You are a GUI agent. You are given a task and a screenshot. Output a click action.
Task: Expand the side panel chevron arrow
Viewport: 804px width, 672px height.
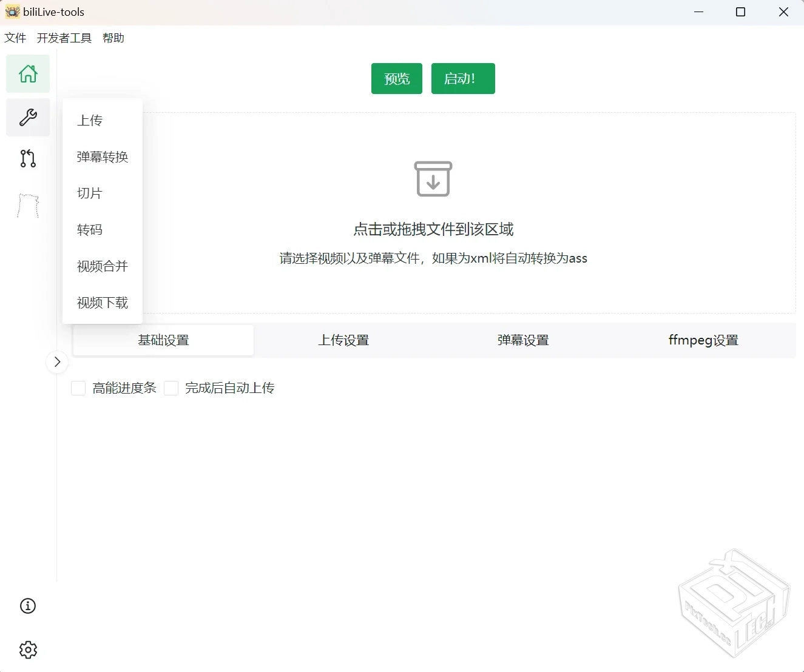click(x=57, y=361)
